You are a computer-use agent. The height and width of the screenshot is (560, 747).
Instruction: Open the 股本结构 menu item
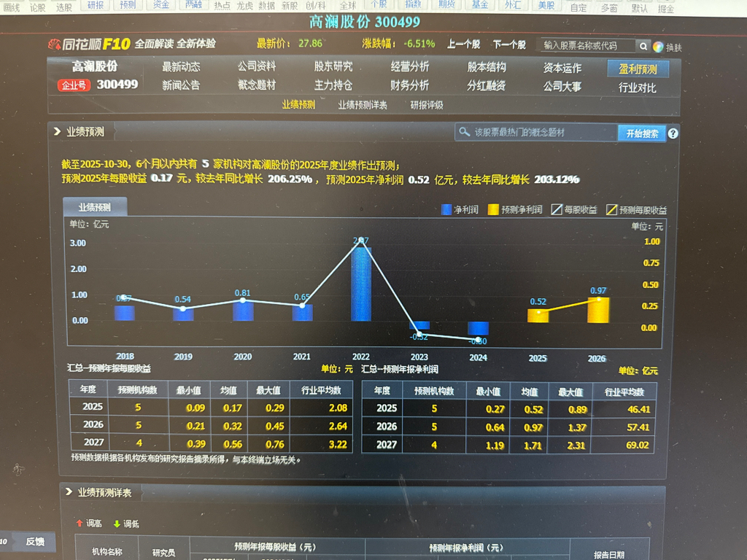point(487,67)
